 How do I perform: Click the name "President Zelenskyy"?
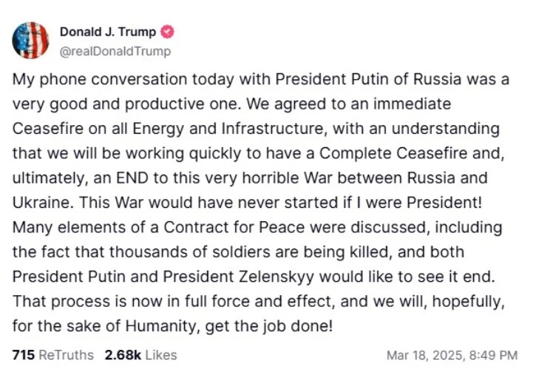[238, 277]
